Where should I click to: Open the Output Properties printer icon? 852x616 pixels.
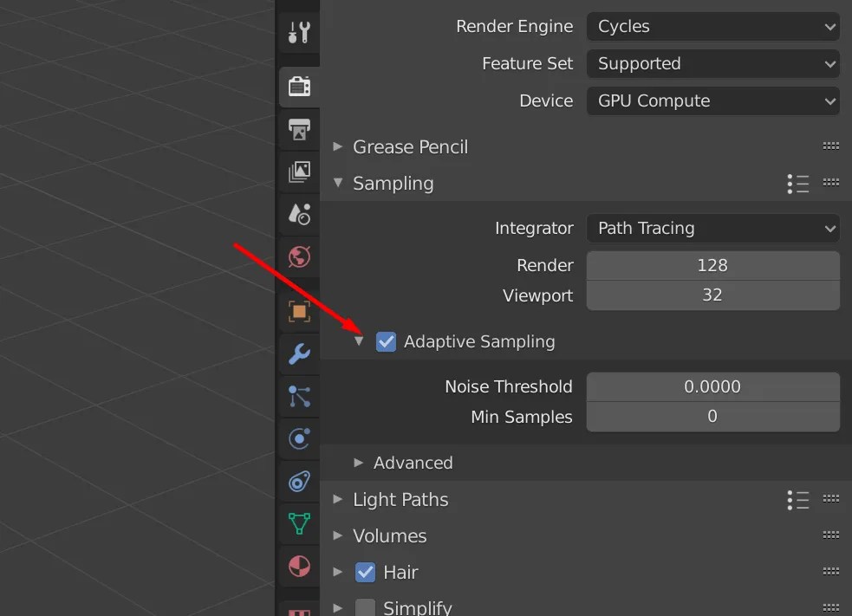pos(298,129)
